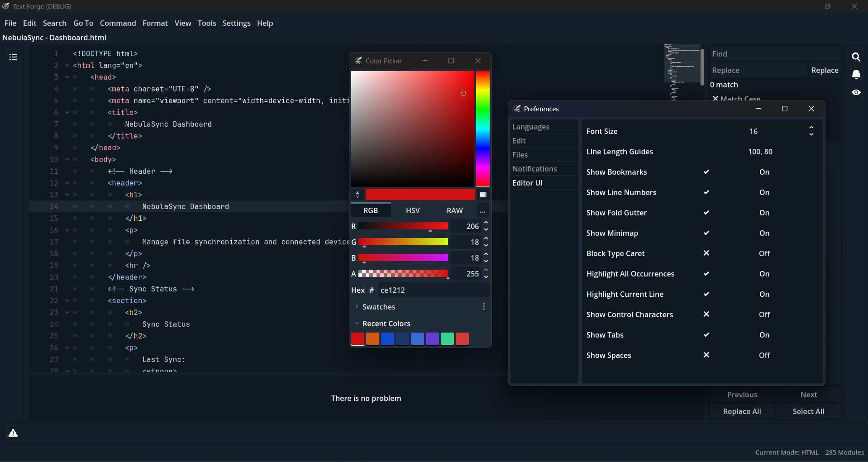868x462 pixels.
Task: Close the Preferences window
Action: (x=811, y=109)
